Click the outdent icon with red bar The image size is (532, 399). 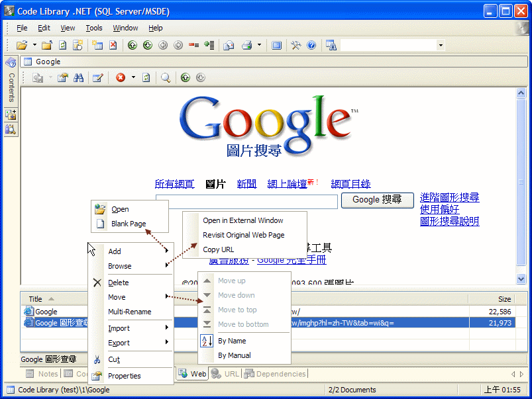(193, 45)
